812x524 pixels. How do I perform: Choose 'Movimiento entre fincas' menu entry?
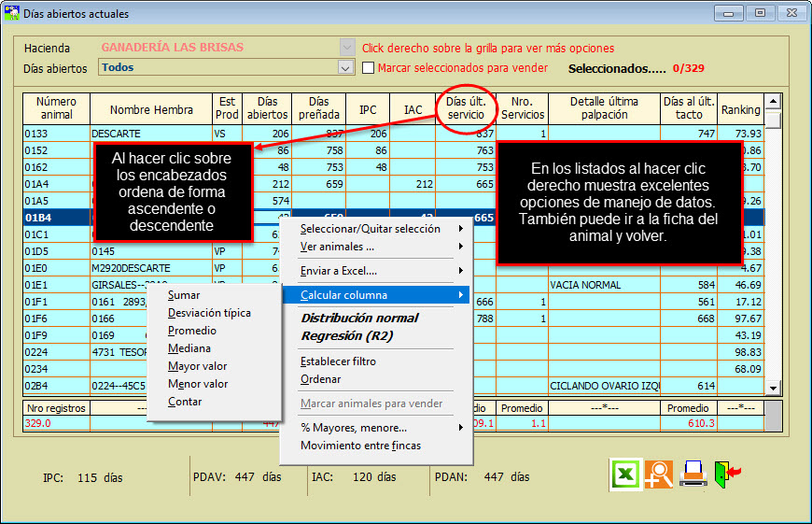(360, 446)
